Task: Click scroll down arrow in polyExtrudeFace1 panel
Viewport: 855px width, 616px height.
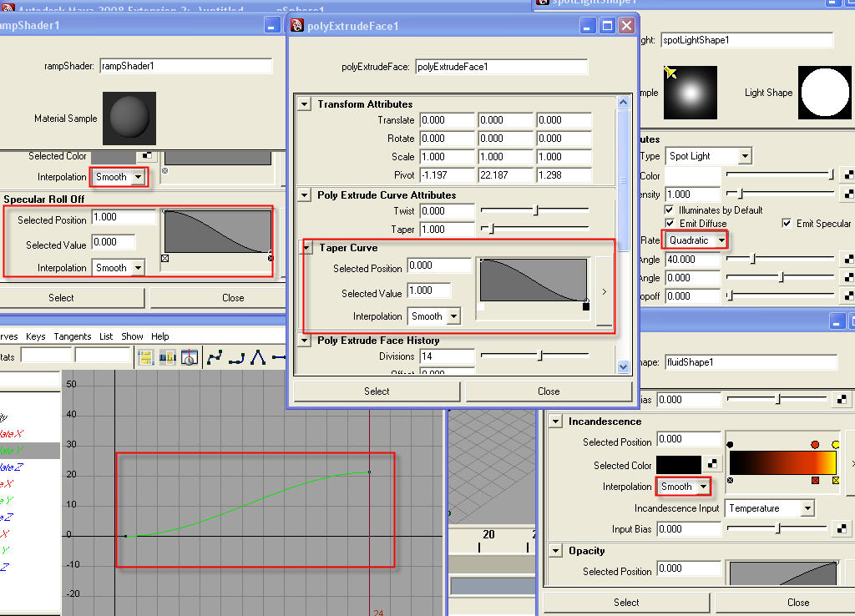Action: (x=623, y=367)
